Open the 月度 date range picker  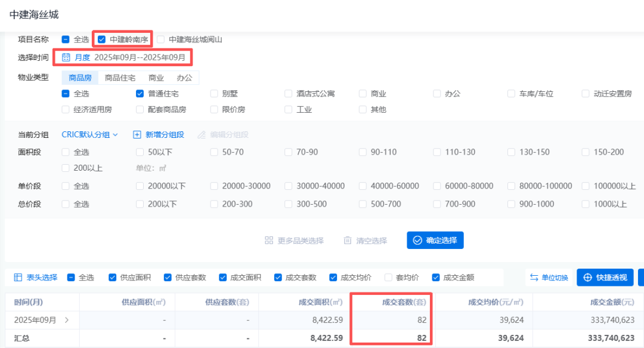(123, 57)
